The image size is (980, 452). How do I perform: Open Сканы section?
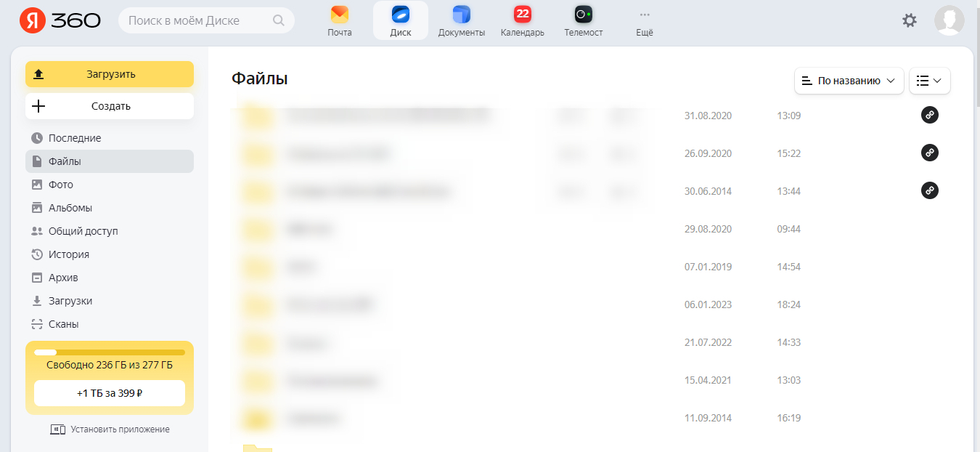110,324
